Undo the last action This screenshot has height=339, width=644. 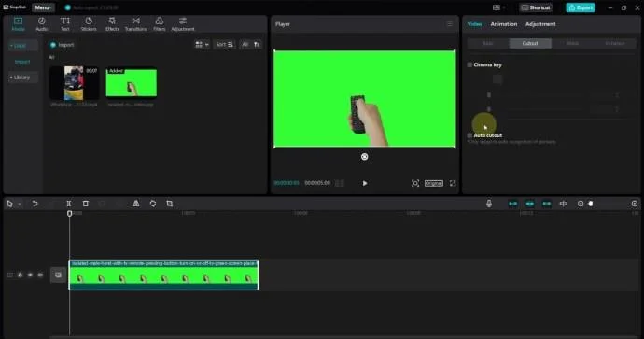click(x=35, y=204)
